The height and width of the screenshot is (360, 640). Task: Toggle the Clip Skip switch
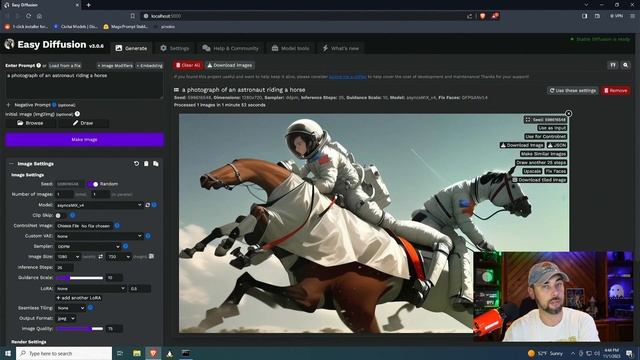click(x=60, y=215)
